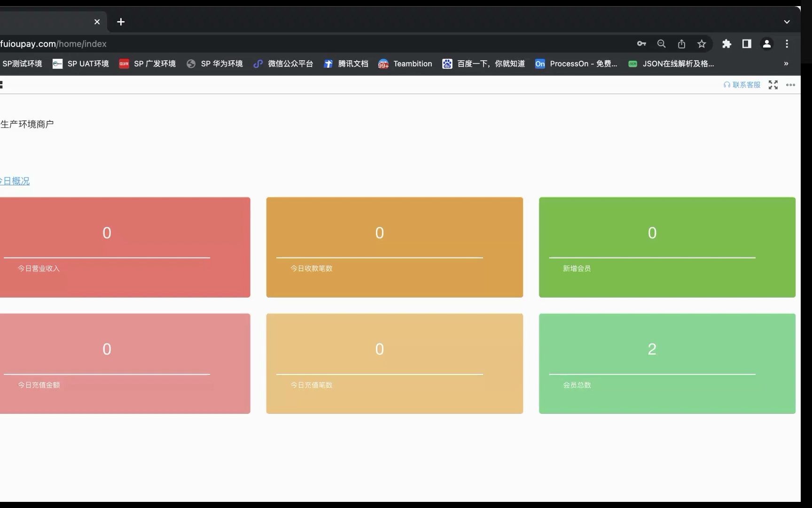Select the 新增会员 green card
The width and height of the screenshot is (812, 508).
(x=667, y=247)
